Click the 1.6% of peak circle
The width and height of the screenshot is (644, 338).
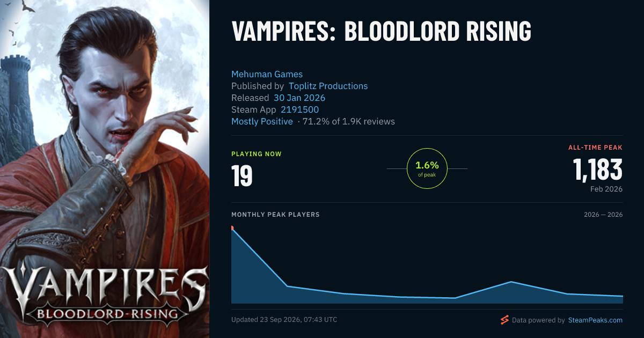(x=427, y=168)
